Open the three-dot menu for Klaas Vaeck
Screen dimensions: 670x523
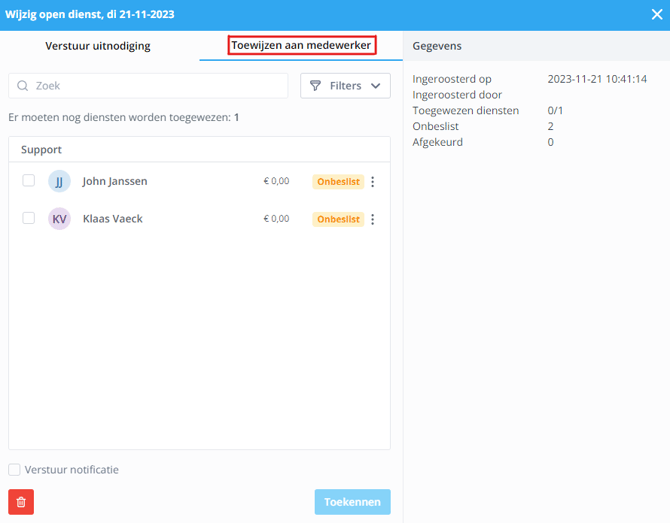pyautogui.click(x=373, y=219)
